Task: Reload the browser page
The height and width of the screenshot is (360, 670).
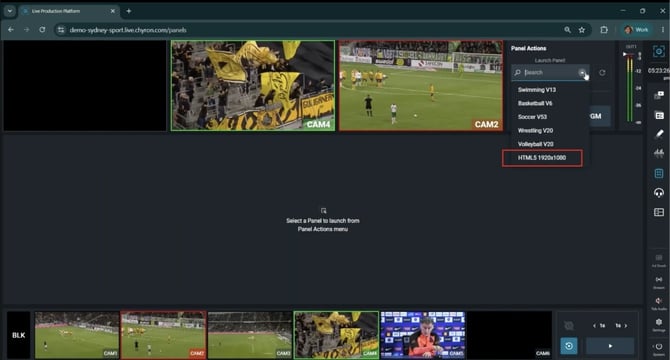Action: pos(42,29)
